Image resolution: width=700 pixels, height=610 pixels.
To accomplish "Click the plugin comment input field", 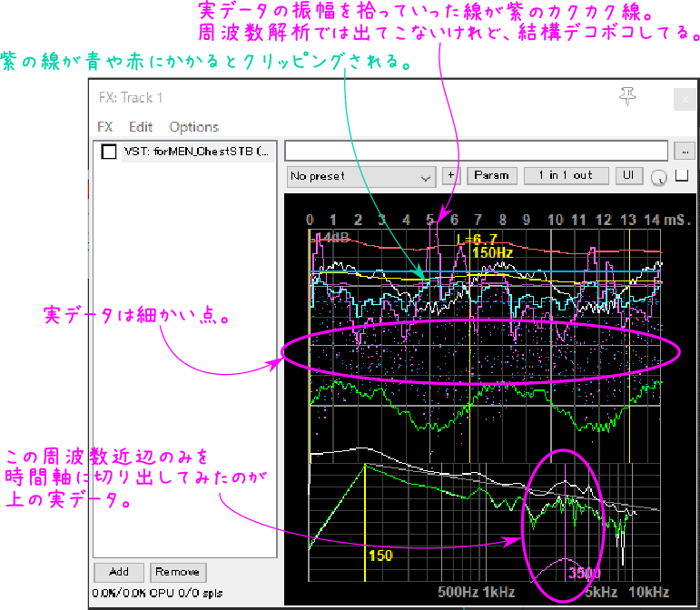I will tap(476, 151).
